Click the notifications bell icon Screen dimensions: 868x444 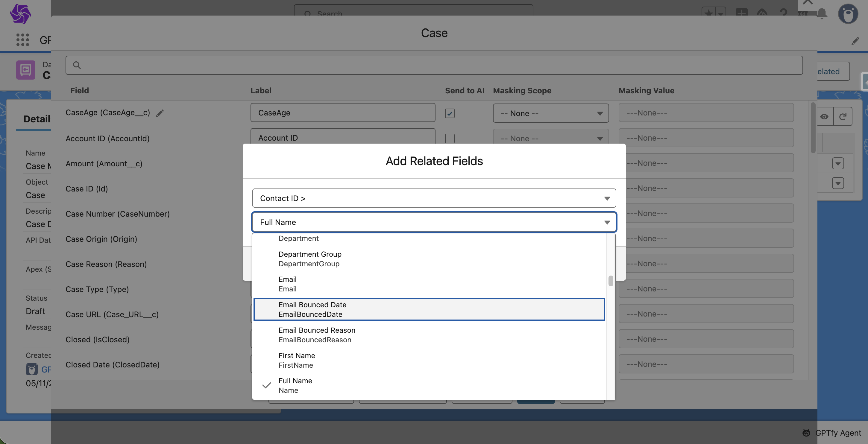pyautogui.click(x=822, y=14)
